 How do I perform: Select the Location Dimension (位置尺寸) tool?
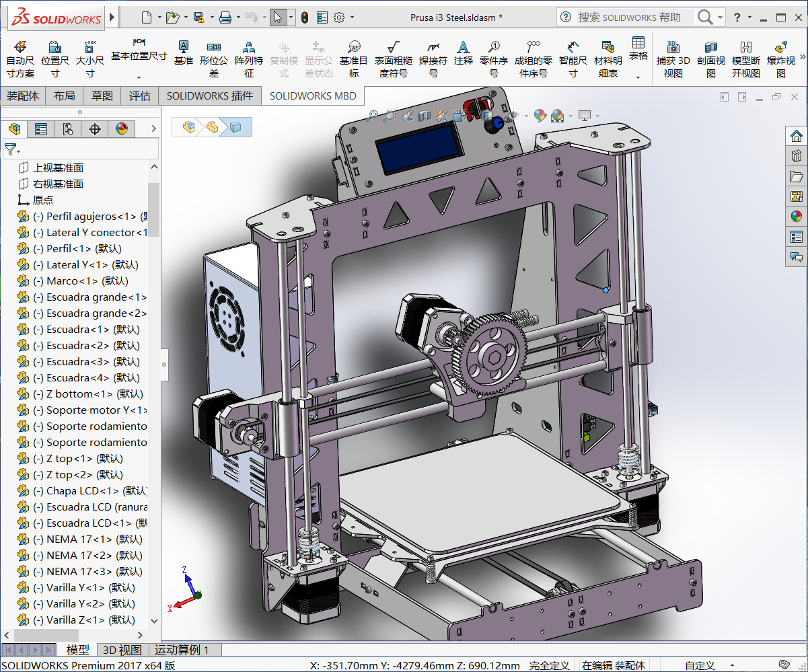pyautogui.click(x=55, y=59)
